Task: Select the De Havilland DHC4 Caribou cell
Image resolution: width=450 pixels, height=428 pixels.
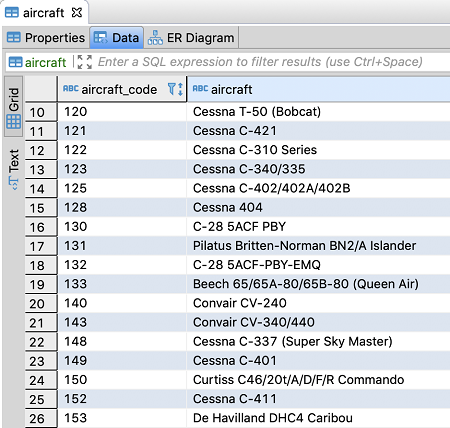Action: coord(318,418)
